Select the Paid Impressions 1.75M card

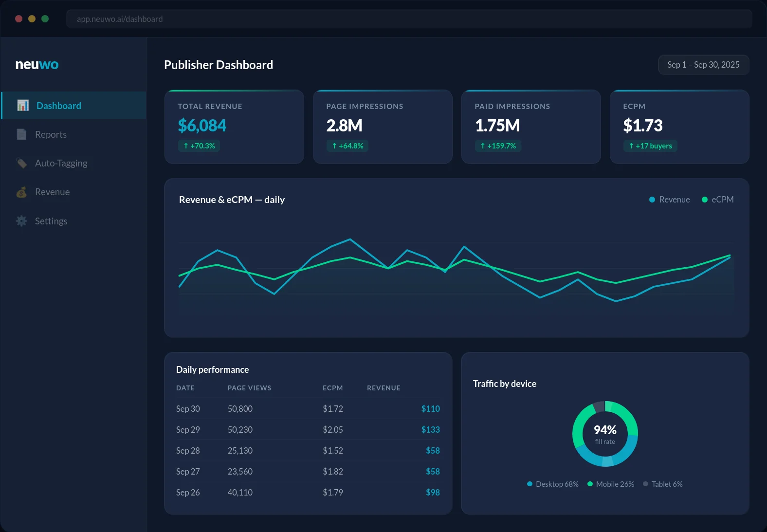tap(531, 127)
